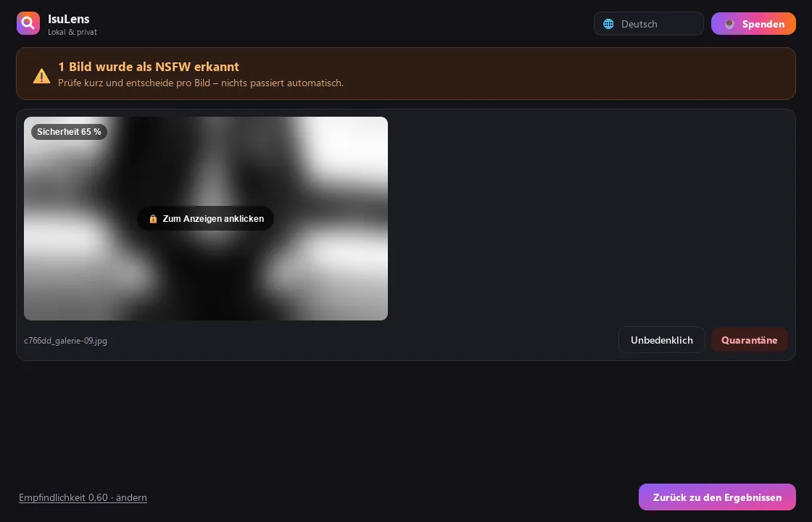Click the Prüfe kurz und entscheide hint text

click(x=200, y=83)
